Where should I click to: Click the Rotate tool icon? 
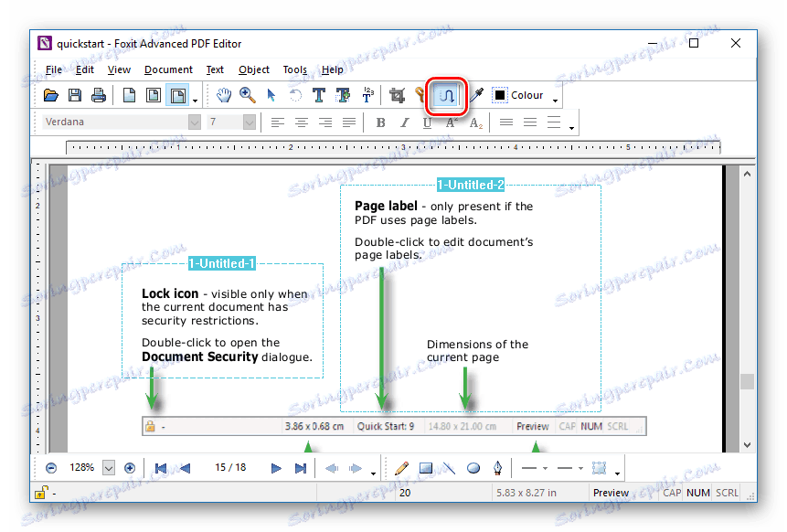click(x=295, y=95)
